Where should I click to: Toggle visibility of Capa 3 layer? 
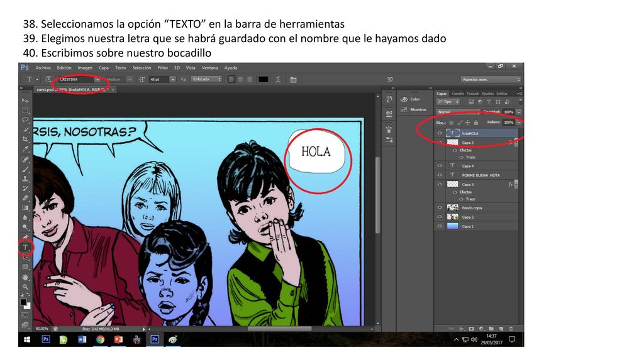[x=440, y=184]
